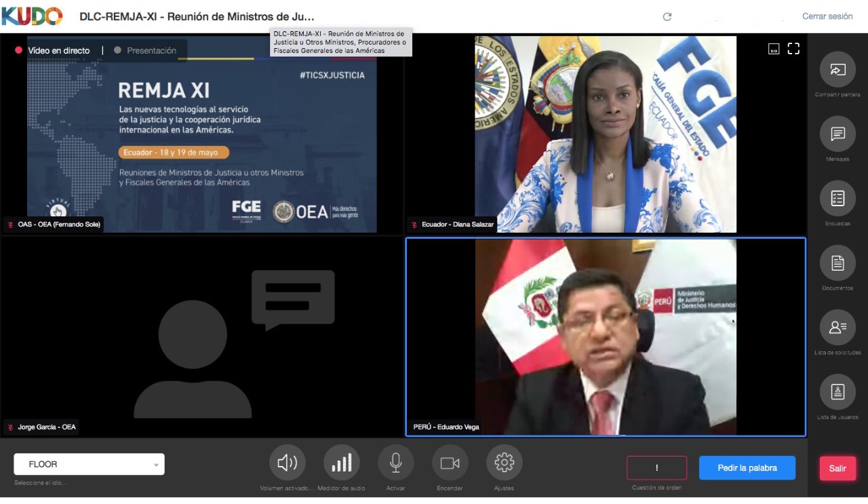
Task: Switch to the Presentación tab
Action: coord(145,50)
